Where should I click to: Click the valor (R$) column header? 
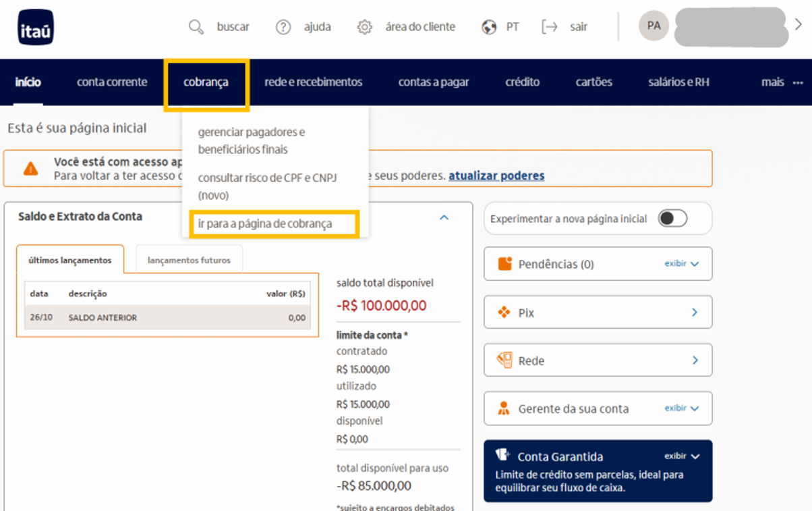[x=286, y=294]
